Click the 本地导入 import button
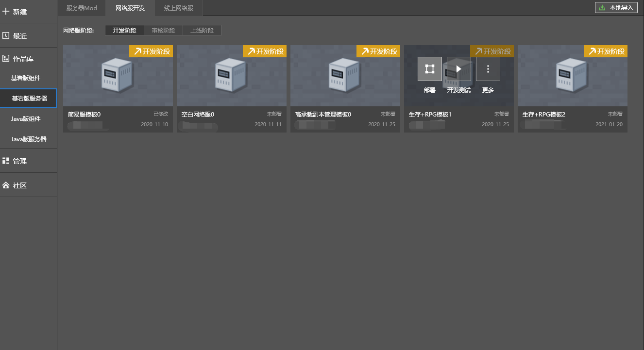The height and width of the screenshot is (350, 644). pyautogui.click(x=616, y=7)
